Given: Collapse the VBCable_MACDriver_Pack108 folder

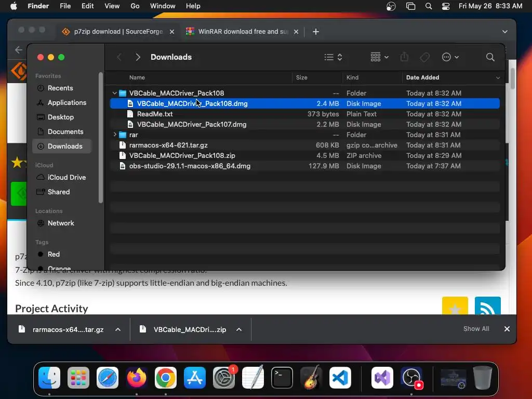Looking at the screenshot, I should pyautogui.click(x=115, y=93).
